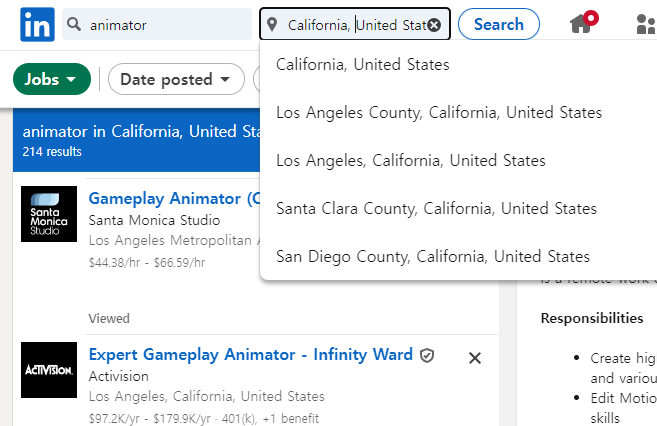Dismiss the Expert Gameplay Animator job card

[x=475, y=358]
